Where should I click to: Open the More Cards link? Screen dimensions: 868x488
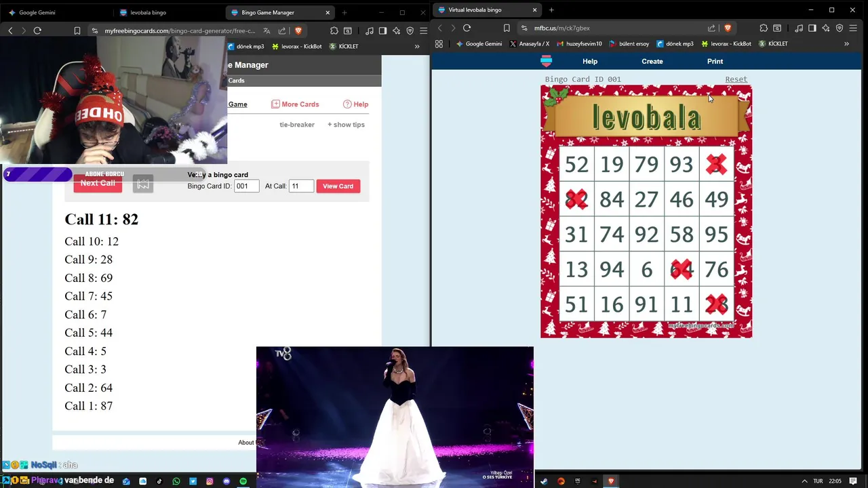pyautogui.click(x=295, y=104)
